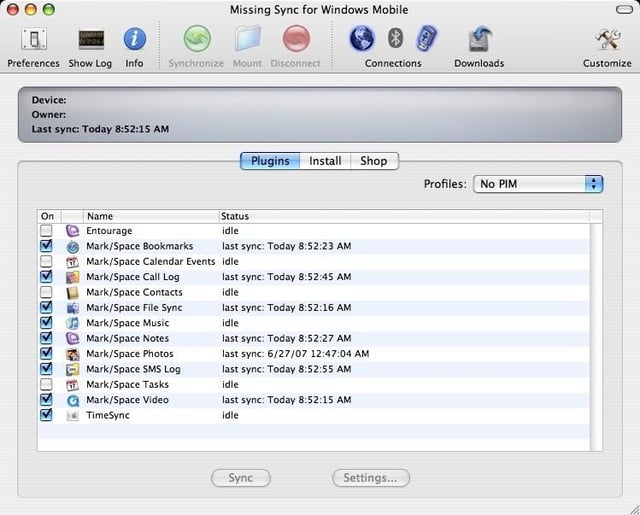640x515 pixels.
Task: Open Preferences from the toolbar
Action: tap(33, 40)
